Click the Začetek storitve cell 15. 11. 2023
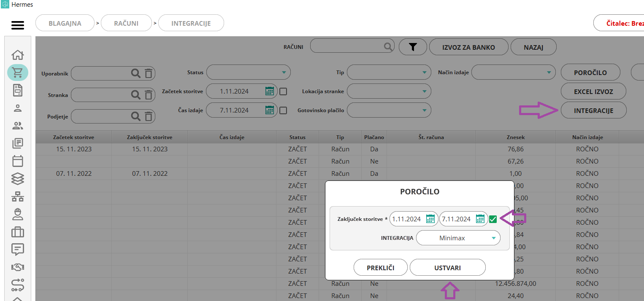This screenshot has width=644, height=301. [74, 149]
